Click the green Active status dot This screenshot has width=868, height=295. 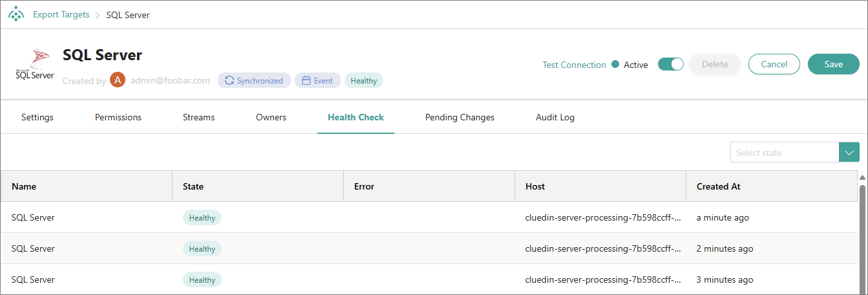click(x=615, y=64)
